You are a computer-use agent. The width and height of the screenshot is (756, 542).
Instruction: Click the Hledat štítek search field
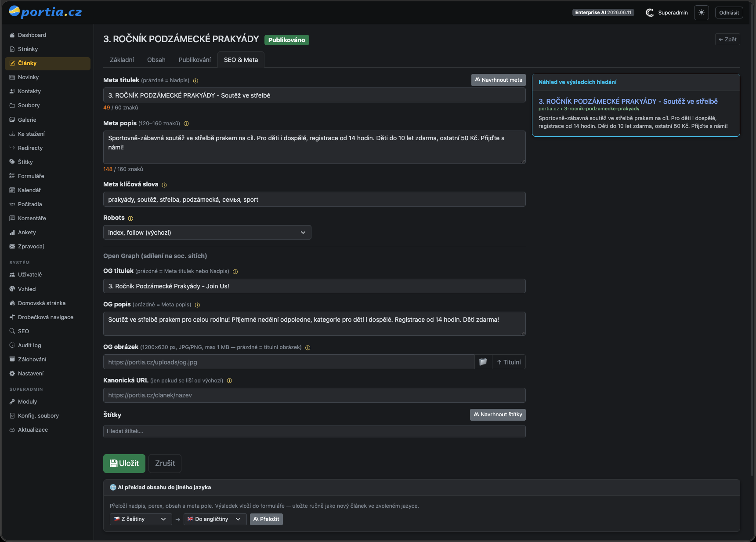(x=315, y=431)
